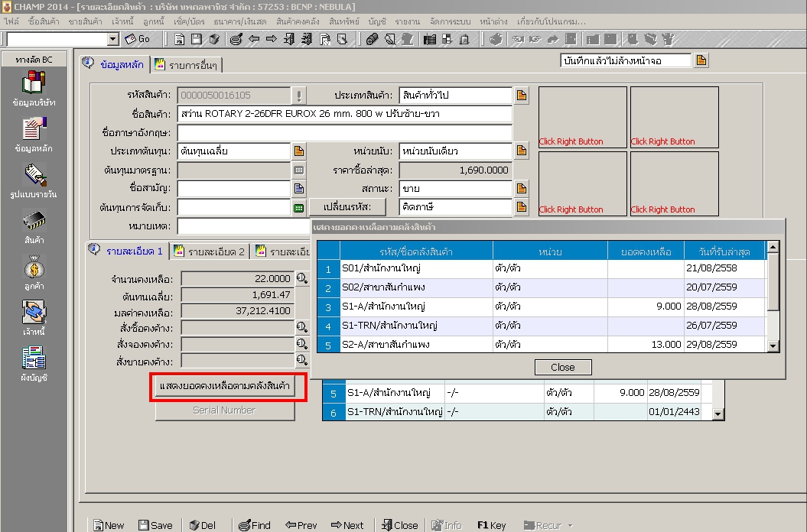Viewport: 807px width, 532px height.
Task: Click the Save button in bottom bar
Action: coord(155,525)
